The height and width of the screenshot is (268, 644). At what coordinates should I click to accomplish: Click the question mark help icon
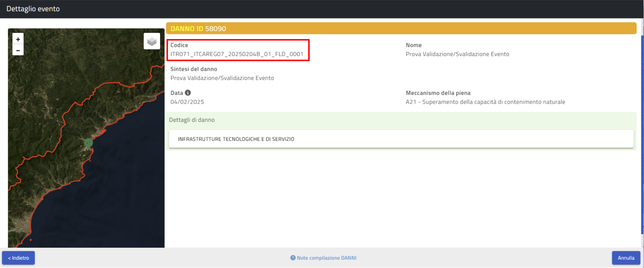(x=293, y=258)
